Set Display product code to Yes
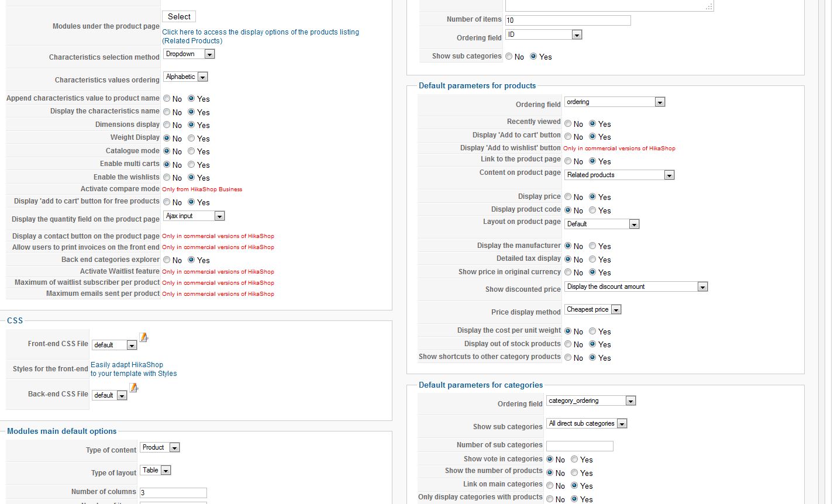 [x=592, y=210]
